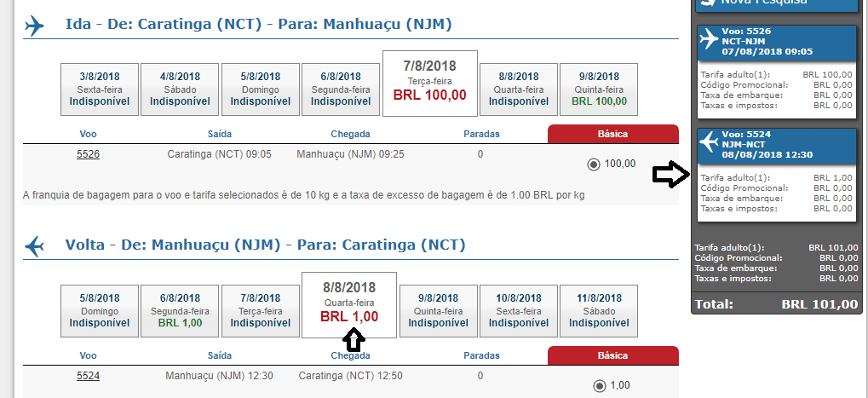
Task: Select the 1,00 Básica fare radio
Action: click(599, 386)
